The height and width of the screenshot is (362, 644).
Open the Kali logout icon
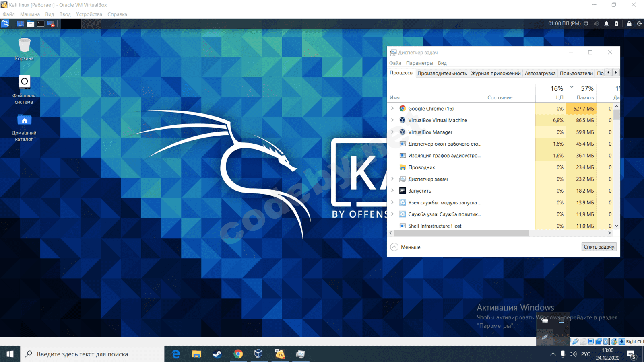(639, 24)
